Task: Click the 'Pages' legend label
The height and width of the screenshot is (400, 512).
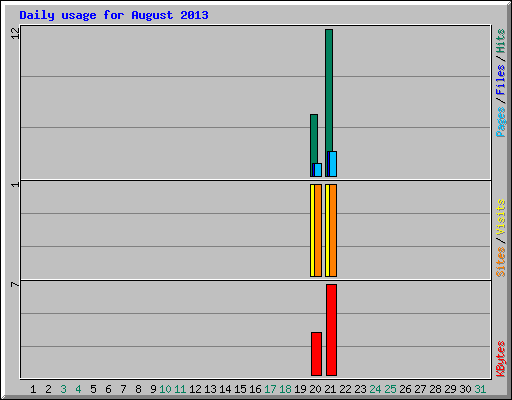Action: click(x=500, y=122)
